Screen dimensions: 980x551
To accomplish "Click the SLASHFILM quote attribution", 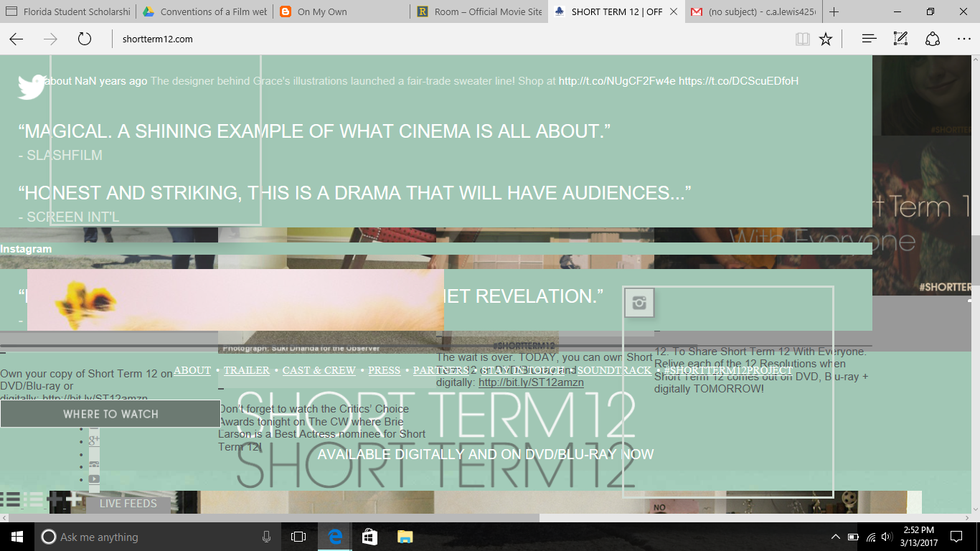I will click(60, 155).
